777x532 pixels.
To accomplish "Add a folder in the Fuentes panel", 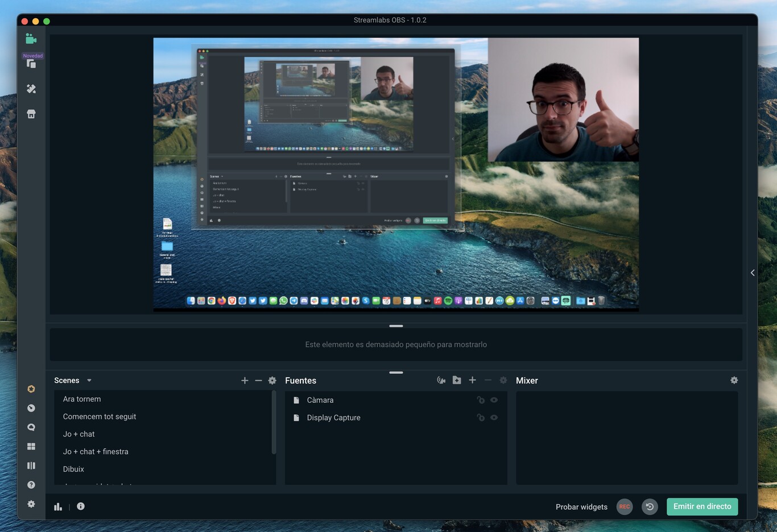I will tap(457, 380).
